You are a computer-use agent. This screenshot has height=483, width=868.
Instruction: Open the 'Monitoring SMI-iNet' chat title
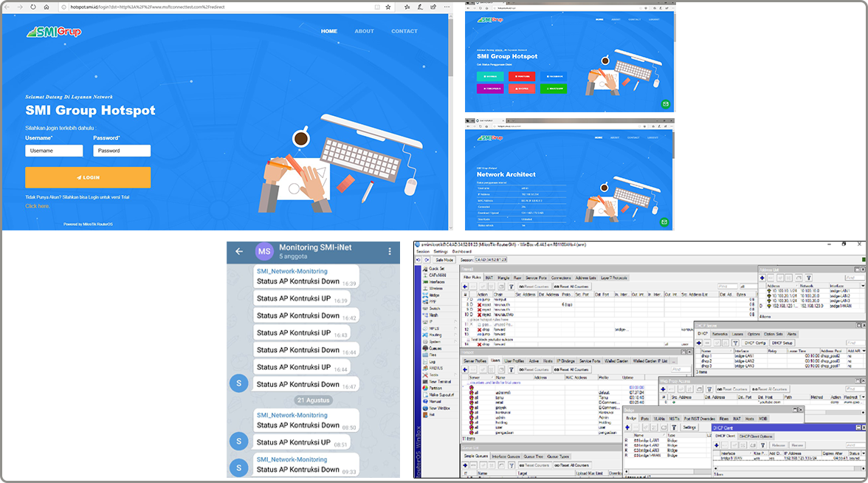tap(315, 247)
